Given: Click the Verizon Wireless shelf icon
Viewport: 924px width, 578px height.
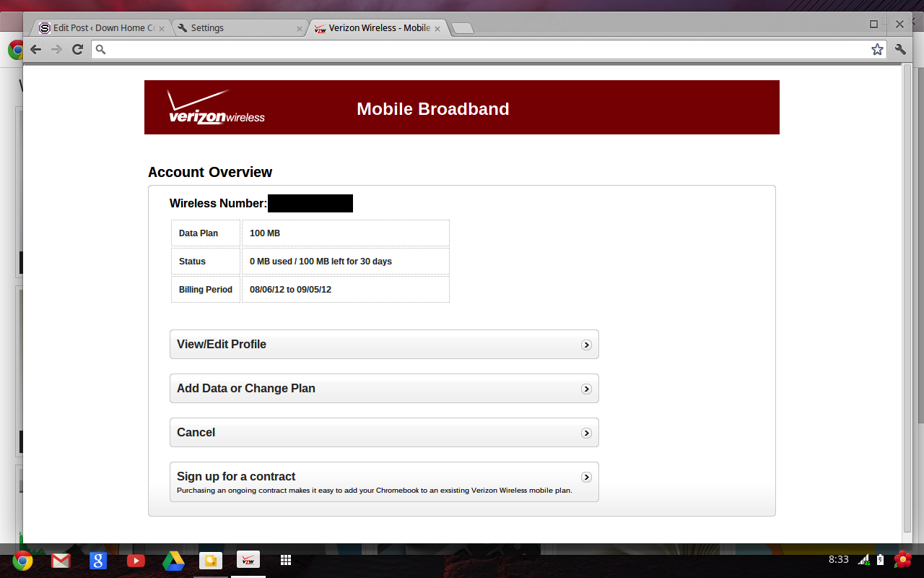Looking at the screenshot, I should pyautogui.click(x=248, y=561).
